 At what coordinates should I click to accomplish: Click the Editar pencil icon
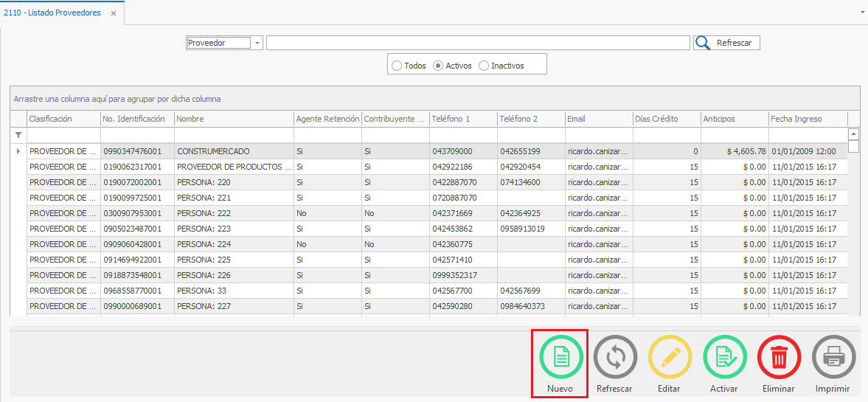point(670,358)
